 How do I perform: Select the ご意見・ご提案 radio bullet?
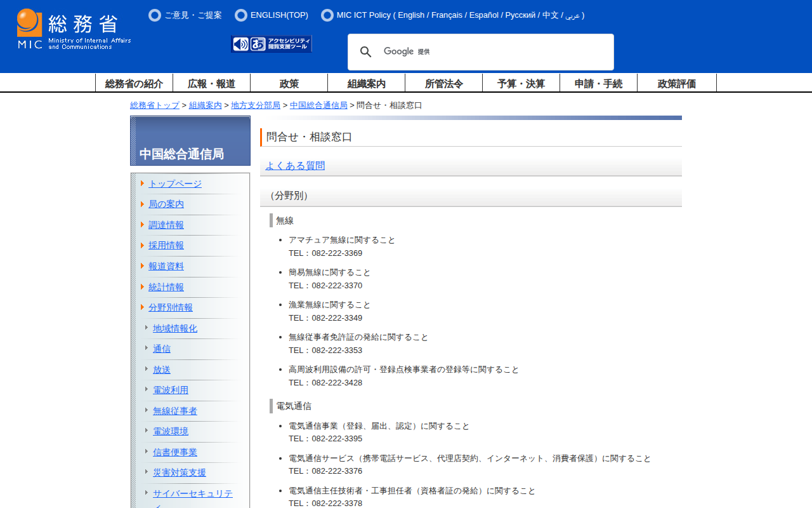(x=155, y=15)
